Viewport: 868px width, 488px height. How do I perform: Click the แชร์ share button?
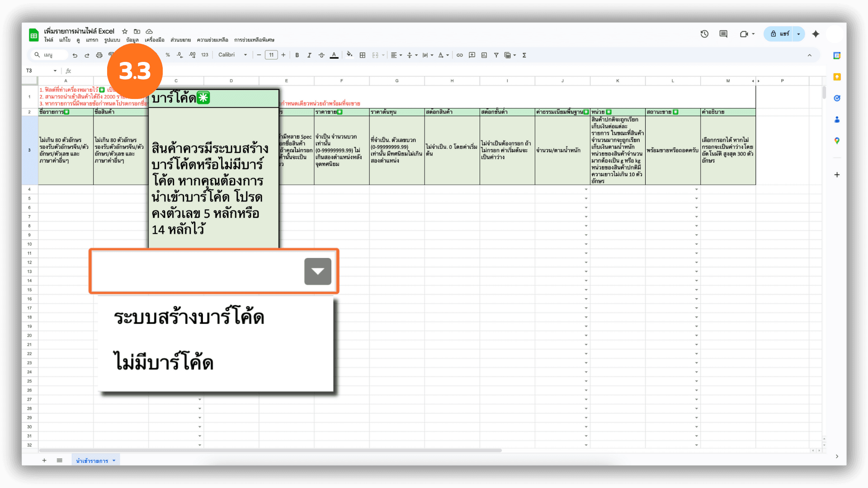[x=779, y=34]
